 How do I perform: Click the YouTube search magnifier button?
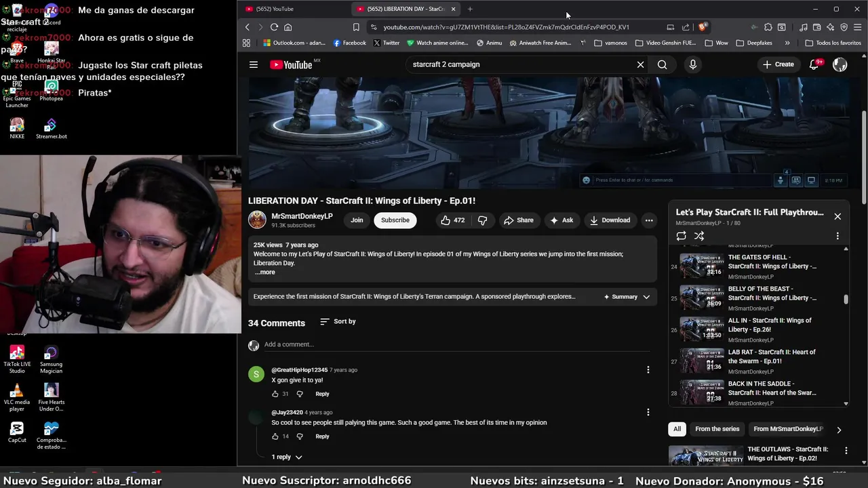coord(663,64)
